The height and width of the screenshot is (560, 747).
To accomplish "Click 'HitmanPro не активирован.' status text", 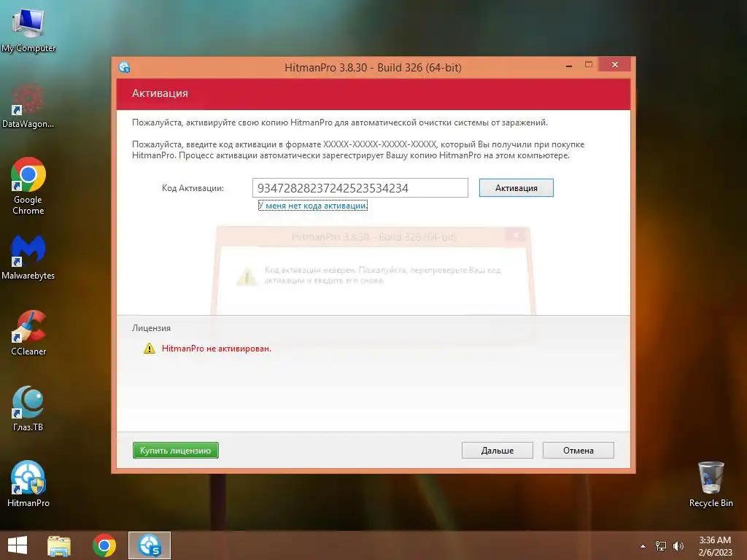I will 216,349.
